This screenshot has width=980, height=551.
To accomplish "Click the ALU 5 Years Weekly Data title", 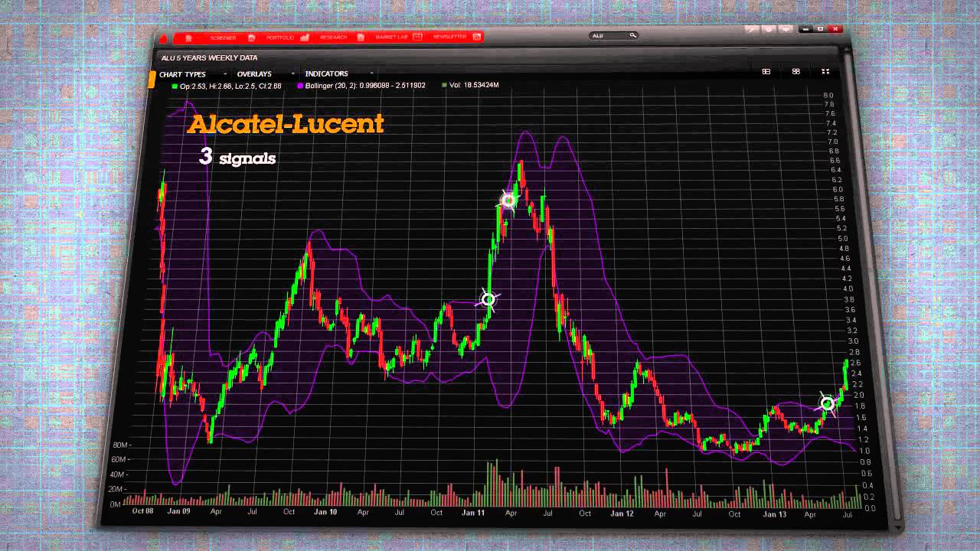I will [209, 58].
